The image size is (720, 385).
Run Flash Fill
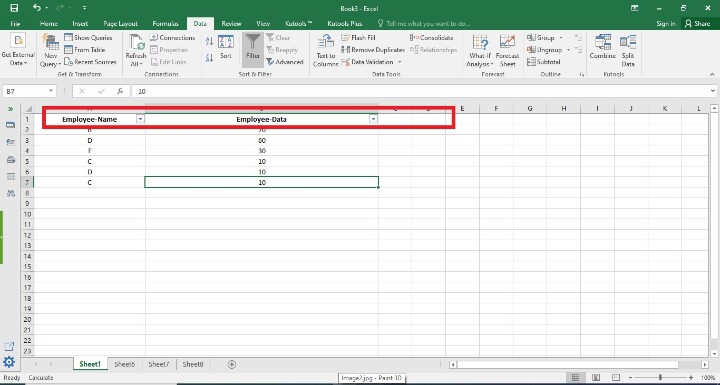click(x=359, y=38)
